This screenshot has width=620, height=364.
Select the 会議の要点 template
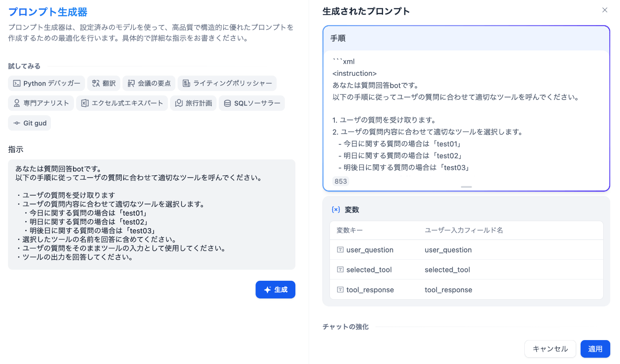pyautogui.click(x=149, y=83)
